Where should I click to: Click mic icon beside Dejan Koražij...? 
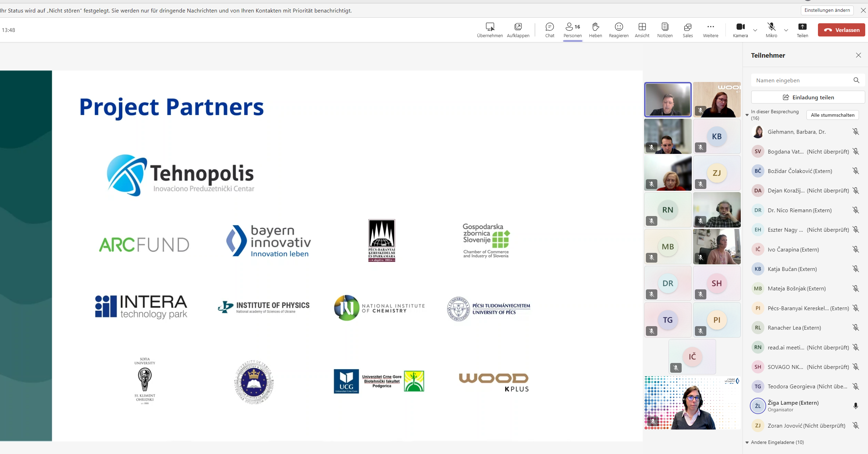point(855,190)
